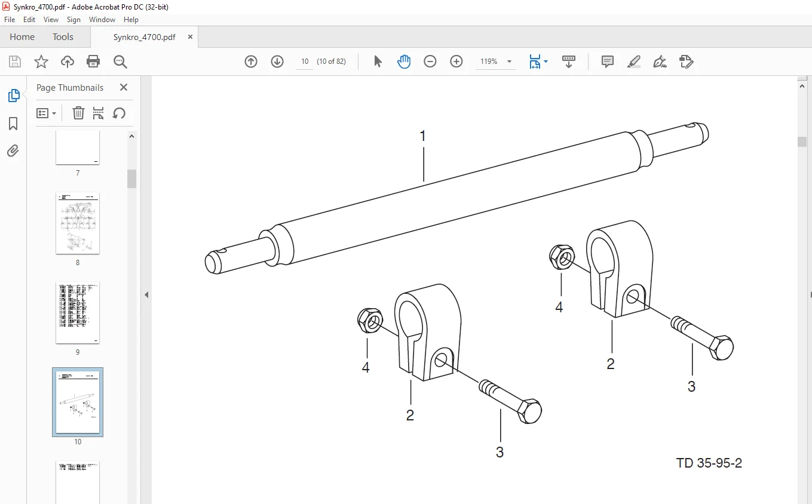Select the Synkro_4700.pdf document tab
The image size is (812, 504).
144,37
